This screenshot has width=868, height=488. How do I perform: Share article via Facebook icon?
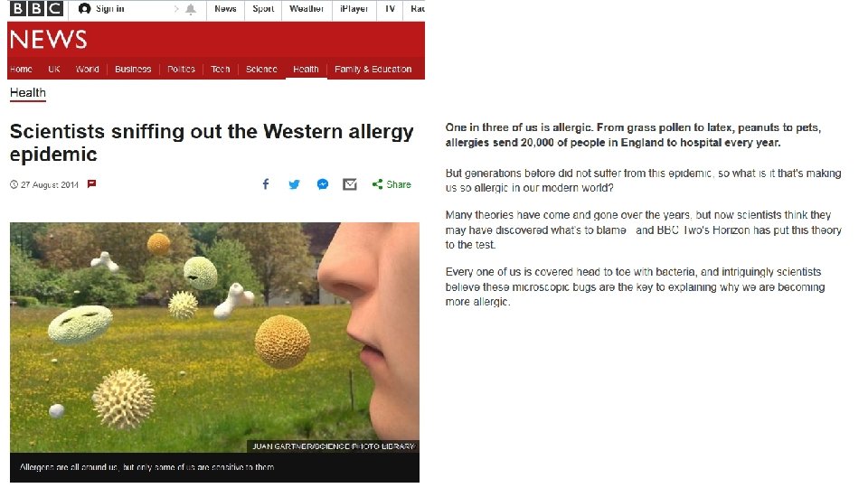coord(266,184)
